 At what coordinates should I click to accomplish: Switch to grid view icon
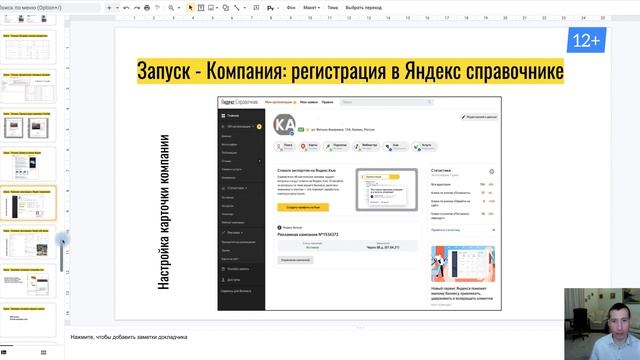pos(44,352)
